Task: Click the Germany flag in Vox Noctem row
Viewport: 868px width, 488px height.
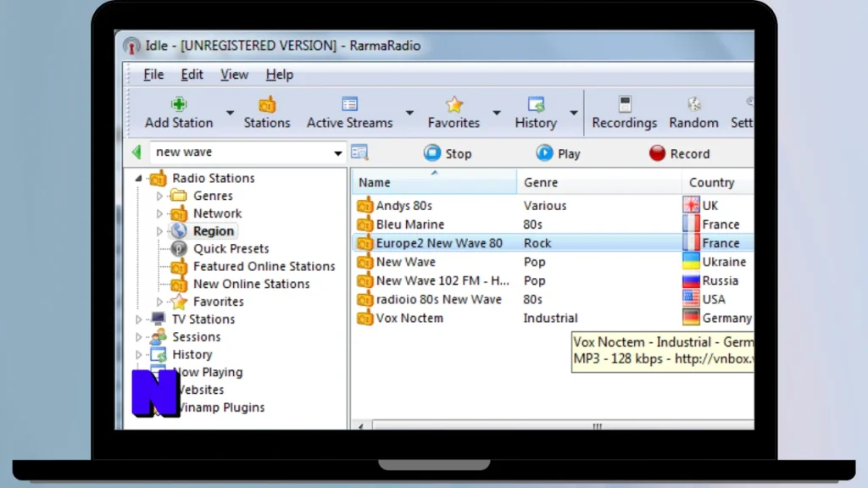Action: point(691,318)
